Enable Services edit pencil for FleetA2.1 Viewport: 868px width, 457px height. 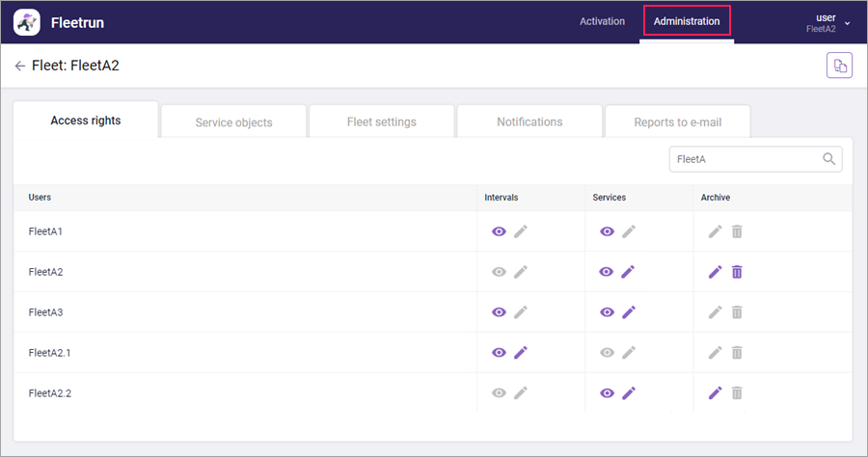point(628,353)
